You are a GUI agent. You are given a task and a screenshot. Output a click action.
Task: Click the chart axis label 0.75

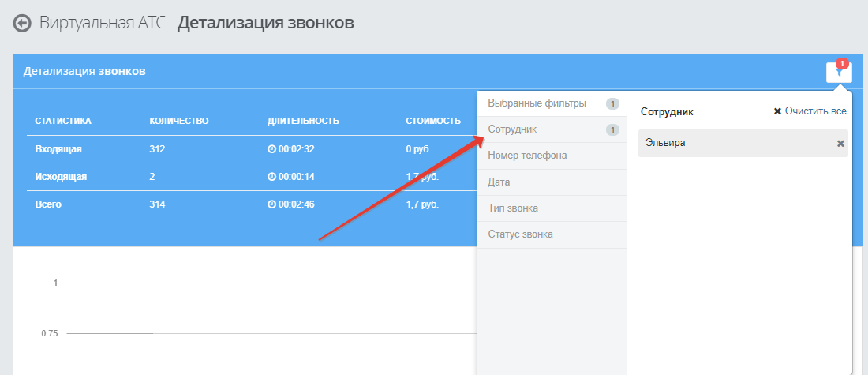click(x=50, y=334)
